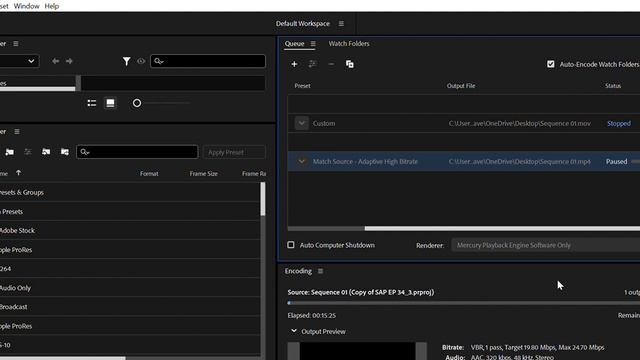The height and width of the screenshot is (360, 640).
Task: Open the Renderer dropdown
Action: 545,245
